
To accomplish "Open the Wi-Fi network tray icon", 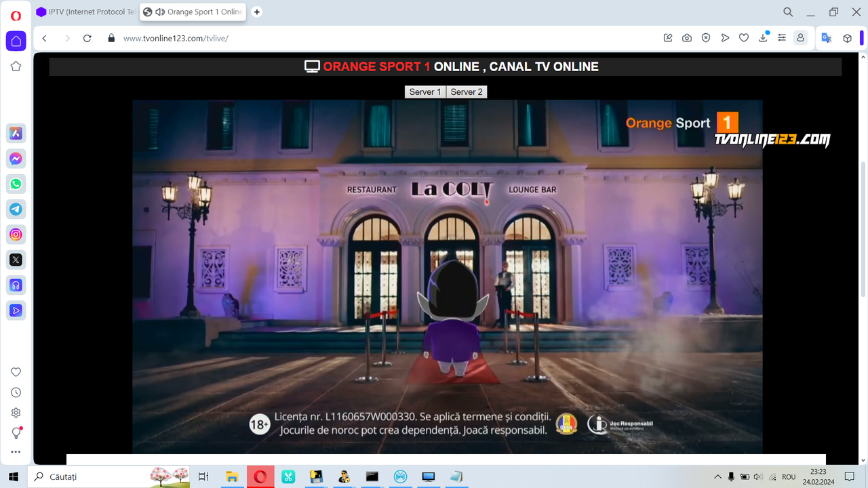I will pos(772,476).
